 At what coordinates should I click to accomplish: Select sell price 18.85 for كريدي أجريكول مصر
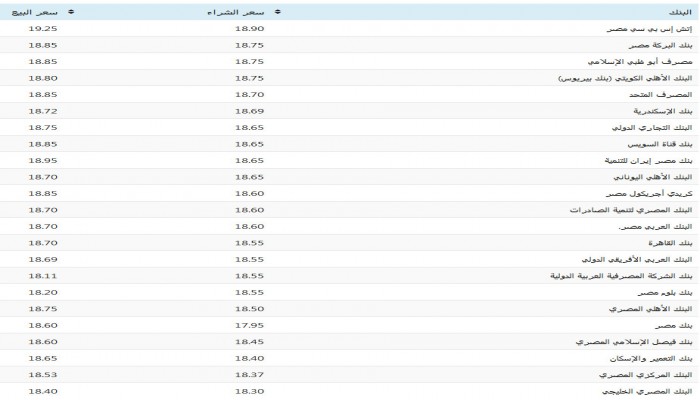click(x=43, y=194)
